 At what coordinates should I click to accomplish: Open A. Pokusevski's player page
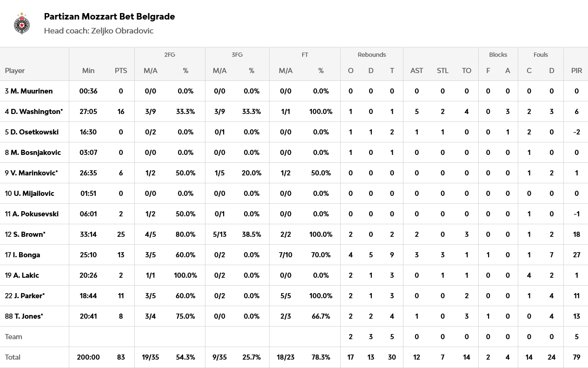pos(35,214)
